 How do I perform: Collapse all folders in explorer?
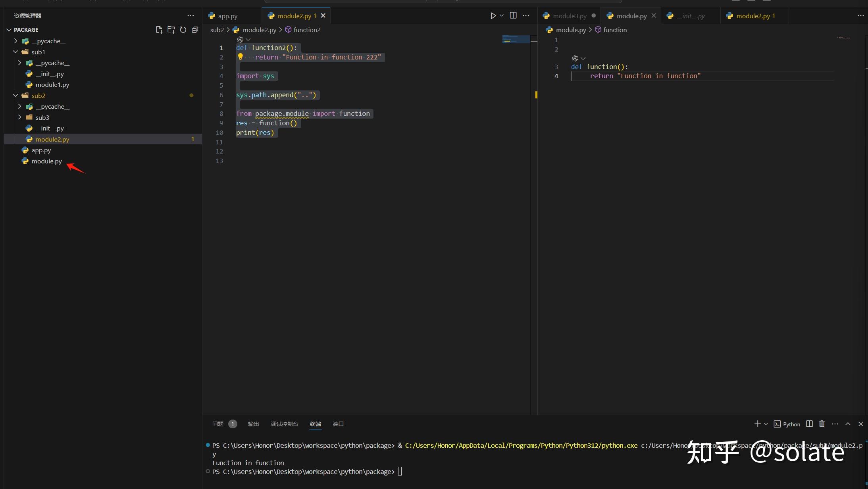[x=195, y=30]
